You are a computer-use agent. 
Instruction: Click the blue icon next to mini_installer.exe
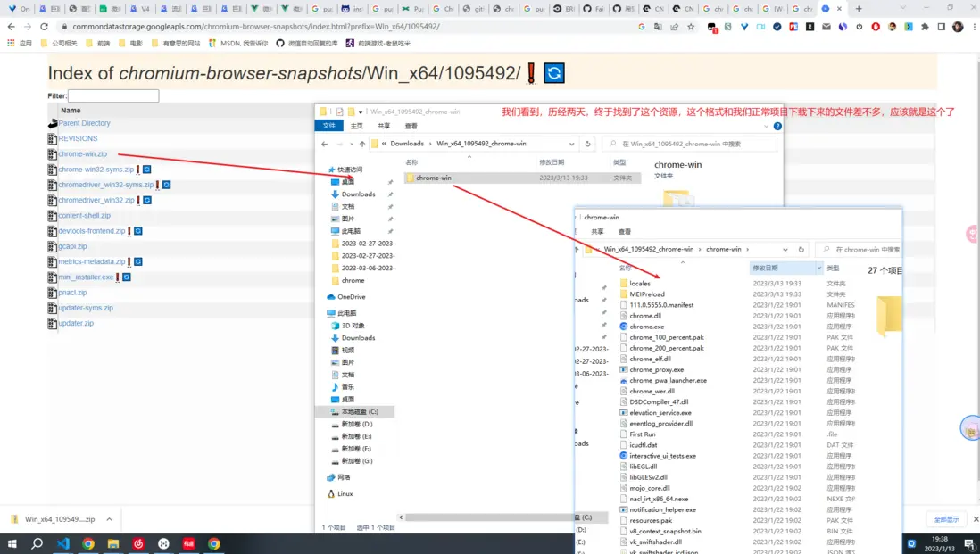pos(126,277)
